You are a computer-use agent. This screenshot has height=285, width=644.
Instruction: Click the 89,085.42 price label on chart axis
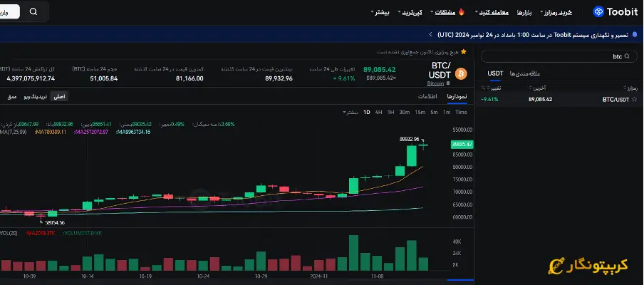[x=462, y=144]
